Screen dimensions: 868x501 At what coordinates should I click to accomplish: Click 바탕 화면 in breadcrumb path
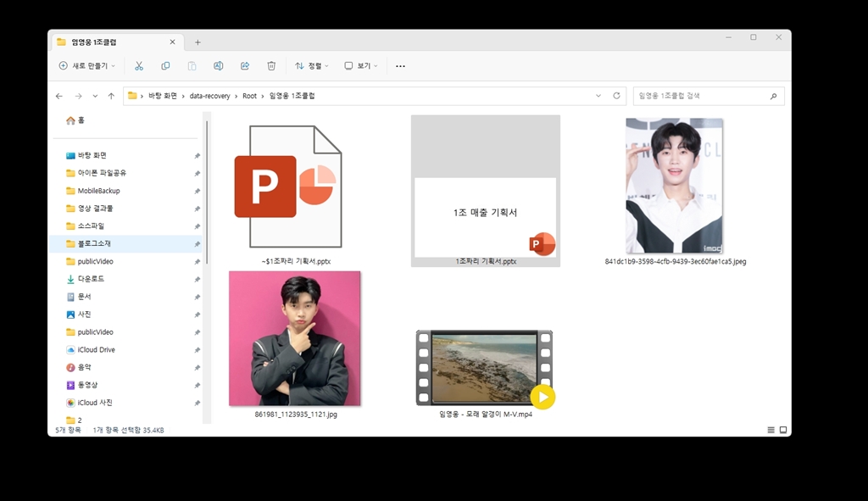pyautogui.click(x=162, y=96)
